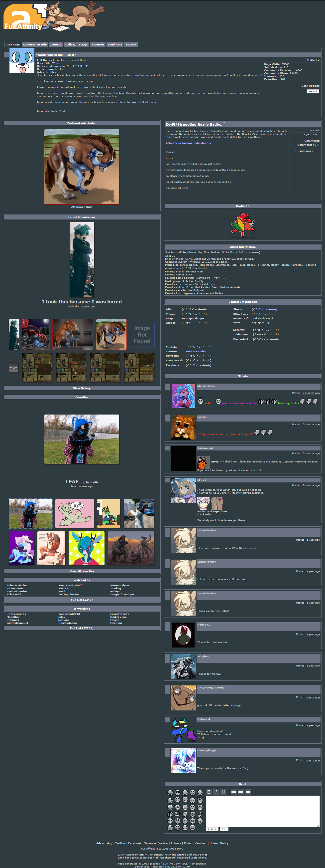Open the is-watching Full List (12205)
325x868 pixels.
(82, 628)
